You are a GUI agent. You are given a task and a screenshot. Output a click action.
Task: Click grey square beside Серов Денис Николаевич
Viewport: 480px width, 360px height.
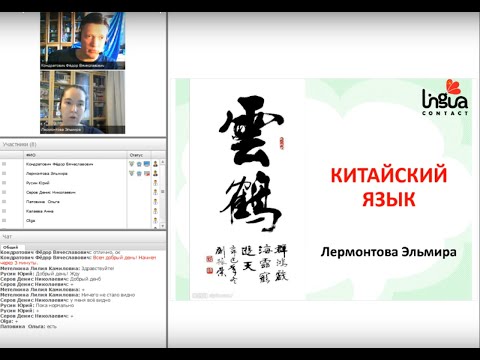4,192
